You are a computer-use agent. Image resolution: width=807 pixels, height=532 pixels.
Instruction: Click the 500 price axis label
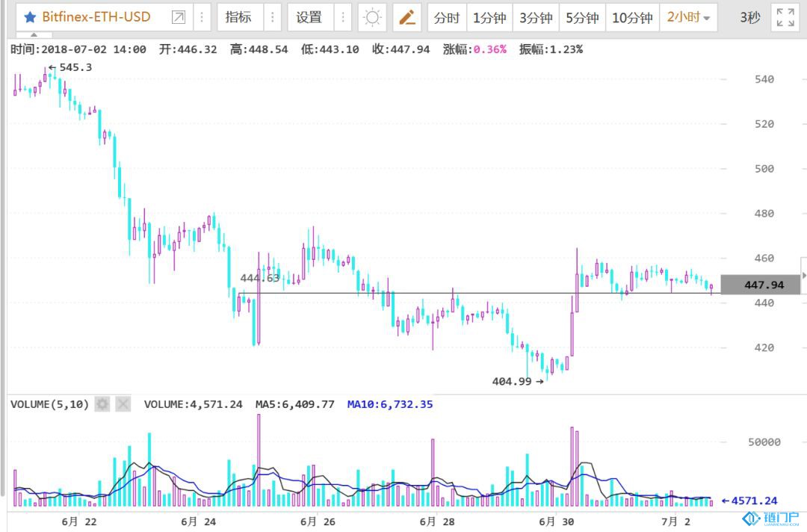point(764,169)
